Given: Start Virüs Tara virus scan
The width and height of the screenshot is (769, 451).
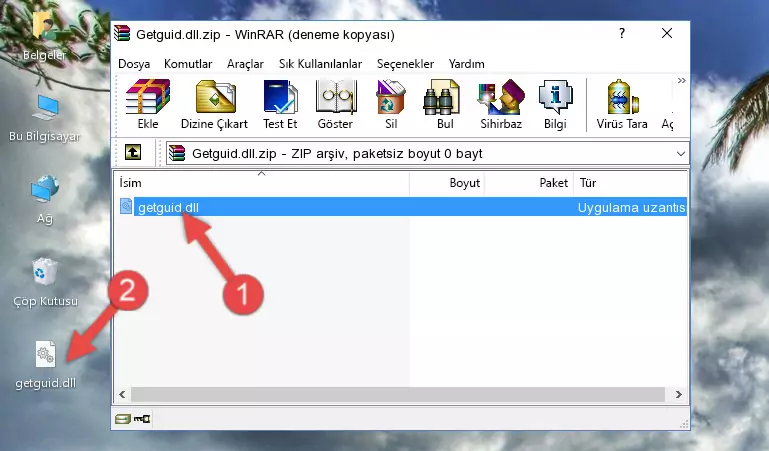Looking at the screenshot, I should coord(622,104).
